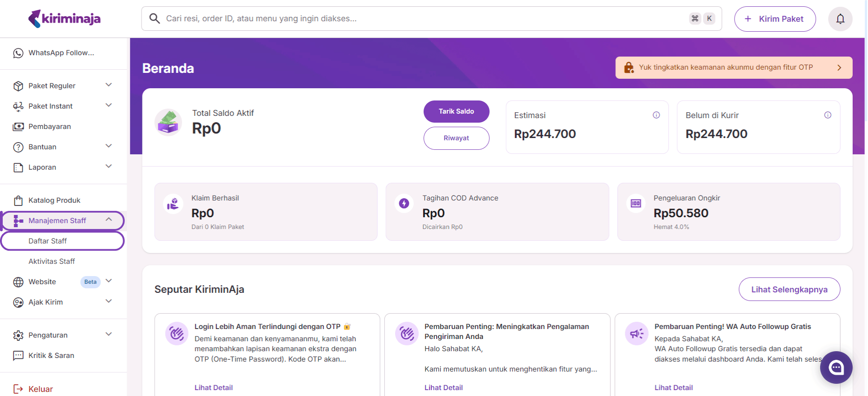Viewport: 868px width, 396px height.
Task: Open the live chat bubble icon
Action: click(836, 367)
